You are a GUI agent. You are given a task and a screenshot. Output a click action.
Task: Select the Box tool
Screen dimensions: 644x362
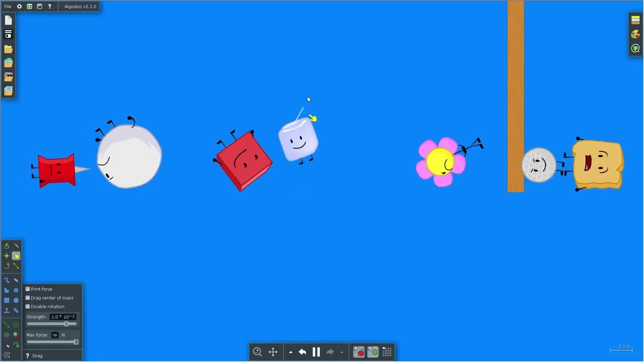(x=7, y=300)
